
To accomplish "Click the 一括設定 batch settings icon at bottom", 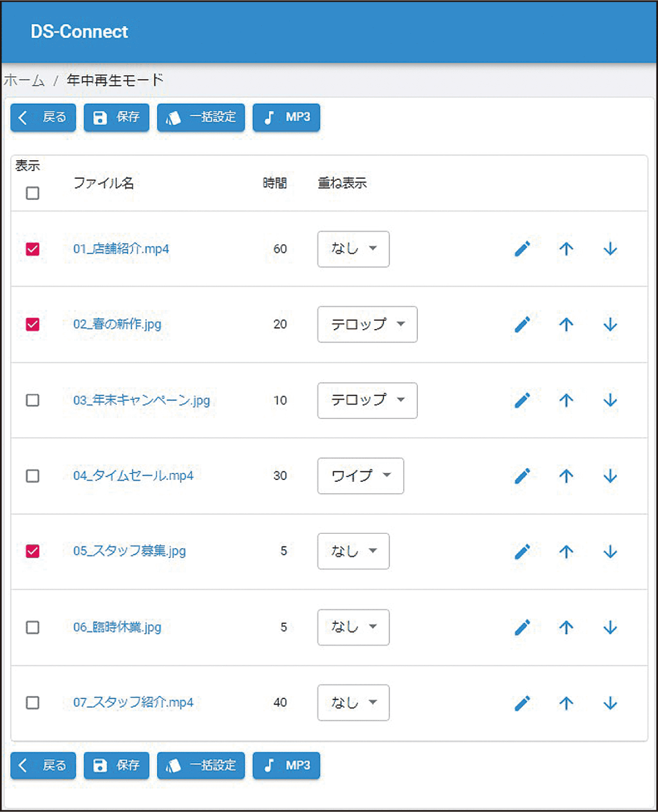I will coord(175,765).
